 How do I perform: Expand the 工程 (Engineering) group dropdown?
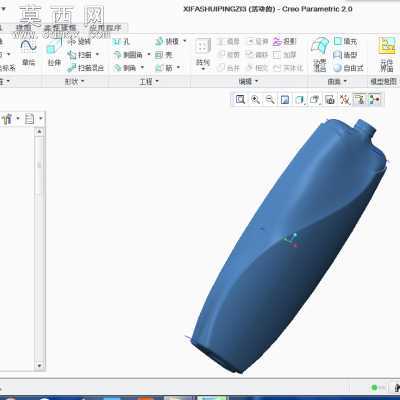157,81
